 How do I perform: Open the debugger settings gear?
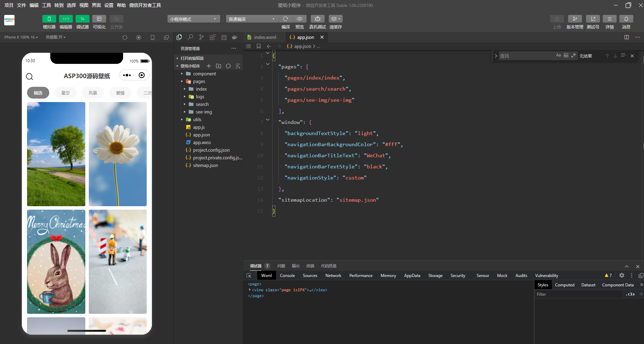point(622,275)
